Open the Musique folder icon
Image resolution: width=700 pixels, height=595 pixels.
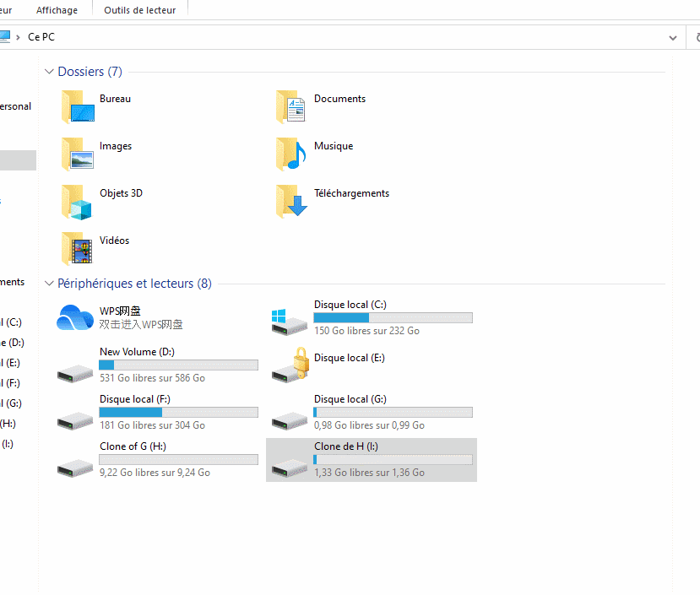click(292, 154)
